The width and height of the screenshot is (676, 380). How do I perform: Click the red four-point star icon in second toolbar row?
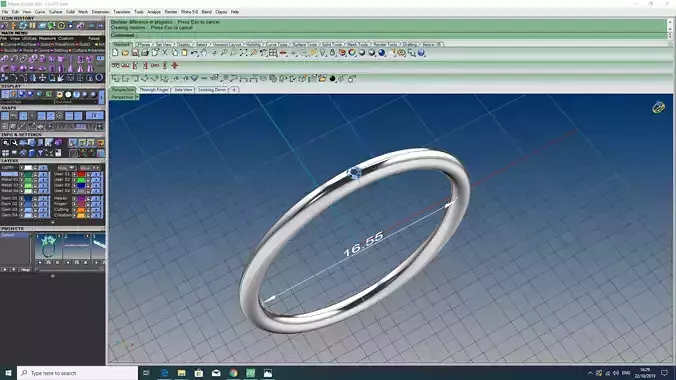[x=175, y=66]
